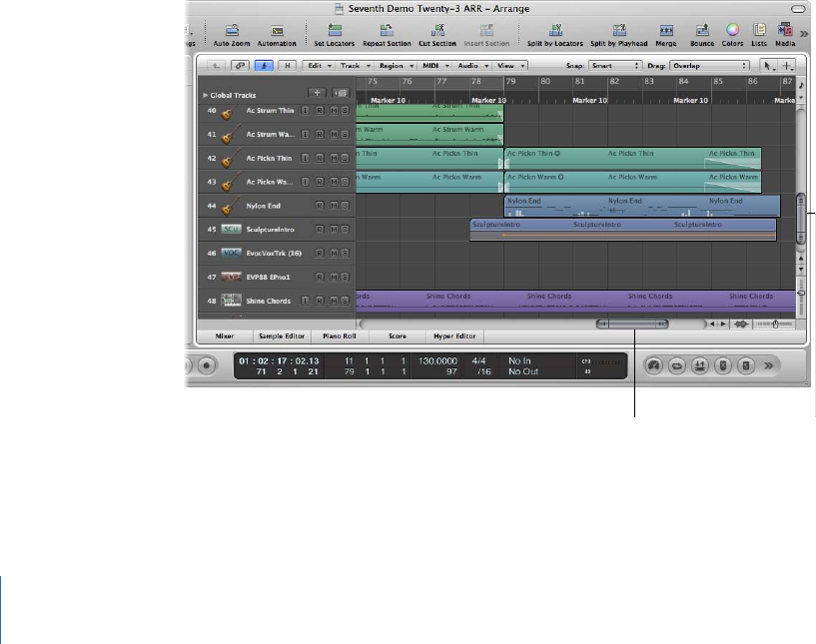Click the duplicate track button
816x644 pixels.
341,93
